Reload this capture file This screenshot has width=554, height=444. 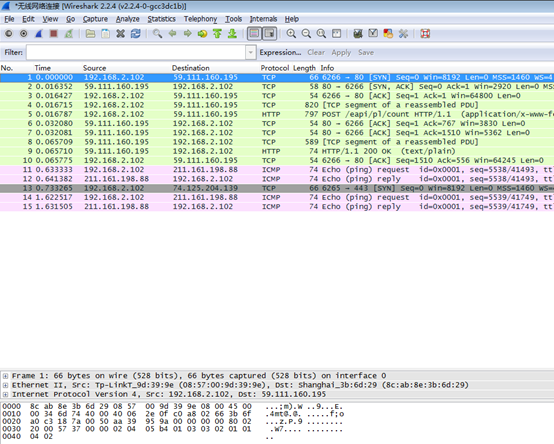(x=136, y=34)
